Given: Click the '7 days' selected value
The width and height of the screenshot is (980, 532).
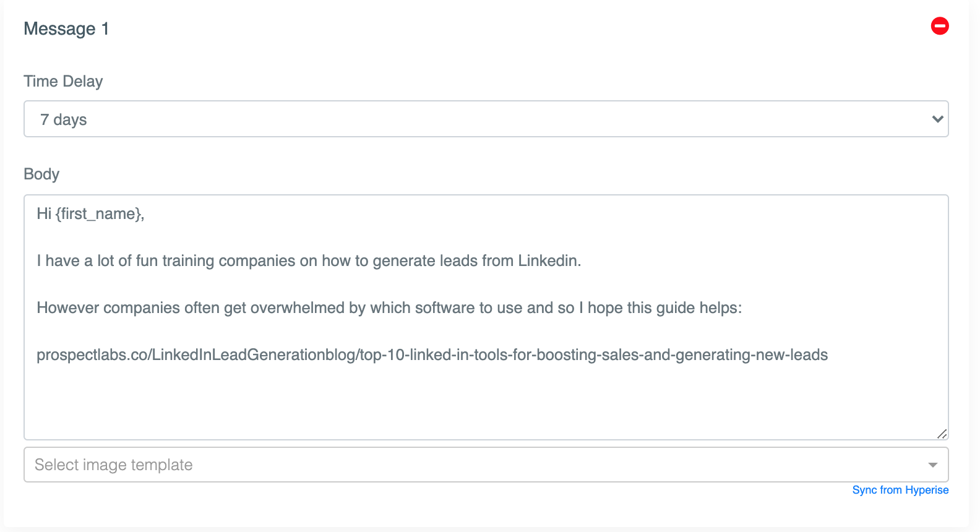Looking at the screenshot, I should tap(64, 119).
